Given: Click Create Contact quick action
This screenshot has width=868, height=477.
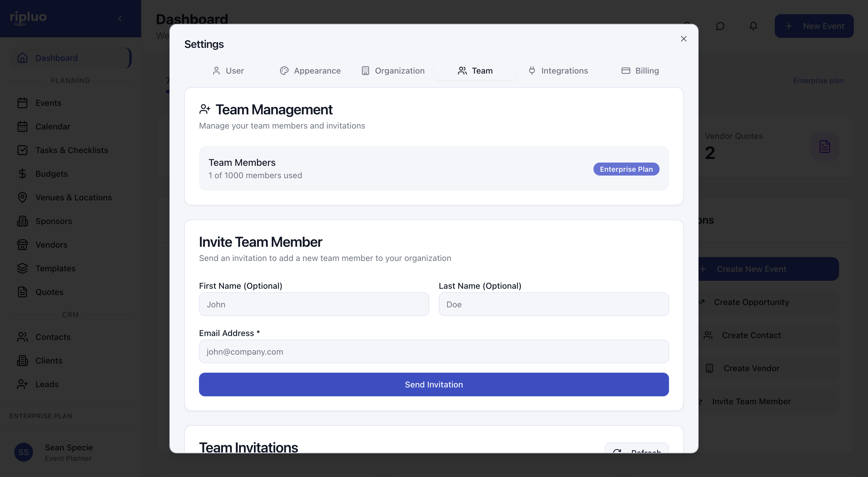Looking at the screenshot, I should click(x=768, y=335).
